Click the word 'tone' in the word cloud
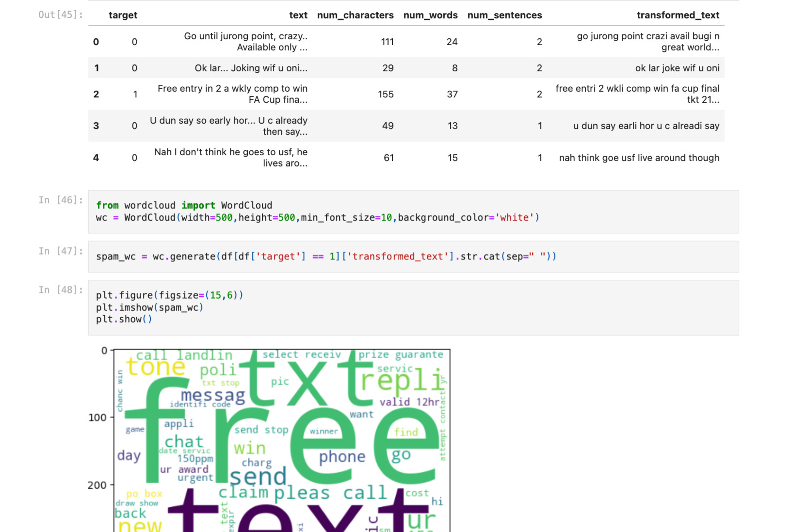 coord(156,367)
